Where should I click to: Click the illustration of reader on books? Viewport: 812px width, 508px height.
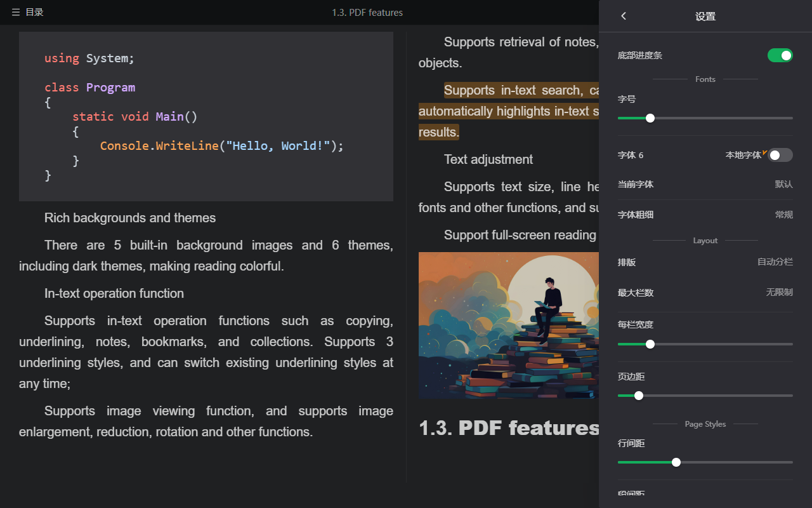[508, 325]
